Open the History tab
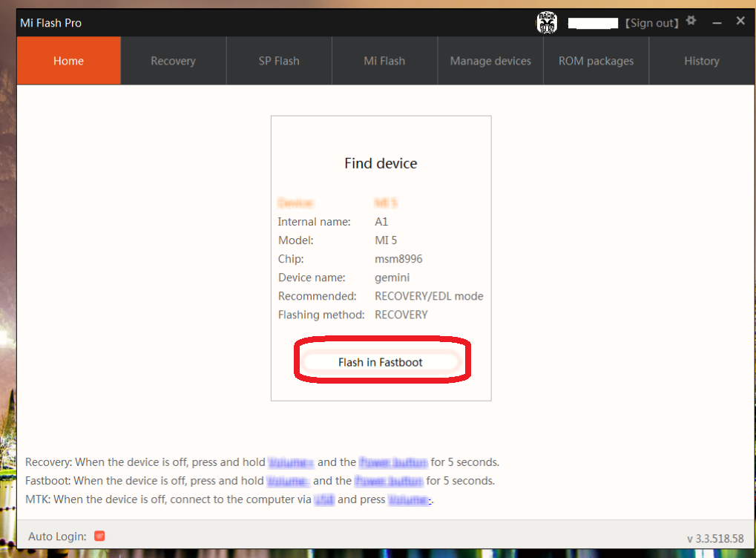Image resolution: width=756 pixels, height=558 pixels. coord(701,61)
